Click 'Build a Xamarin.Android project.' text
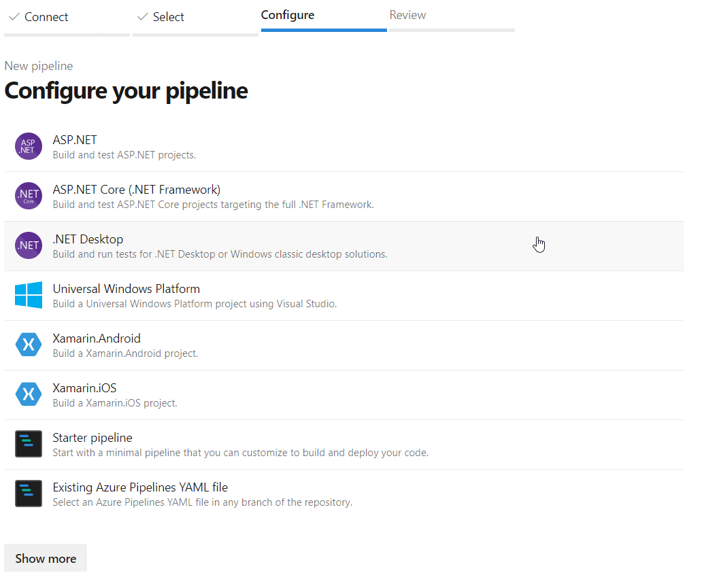This screenshot has width=704, height=588. pyautogui.click(x=125, y=353)
